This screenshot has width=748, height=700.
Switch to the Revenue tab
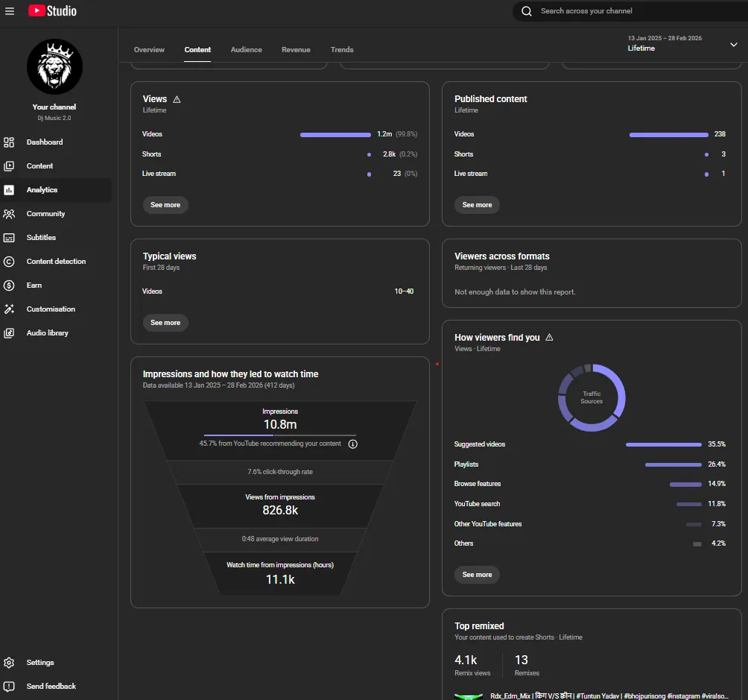pyautogui.click(x=296, y=50)
